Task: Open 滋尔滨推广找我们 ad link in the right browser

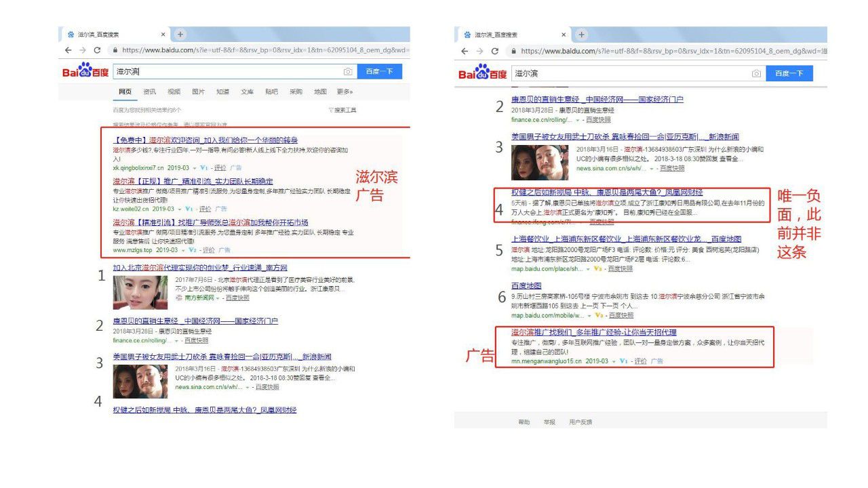Action: tap(594, 332)
